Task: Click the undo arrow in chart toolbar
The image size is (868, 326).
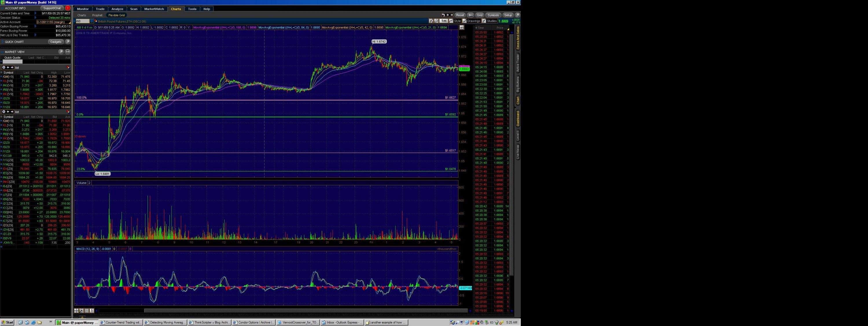Action: [444, 15]
